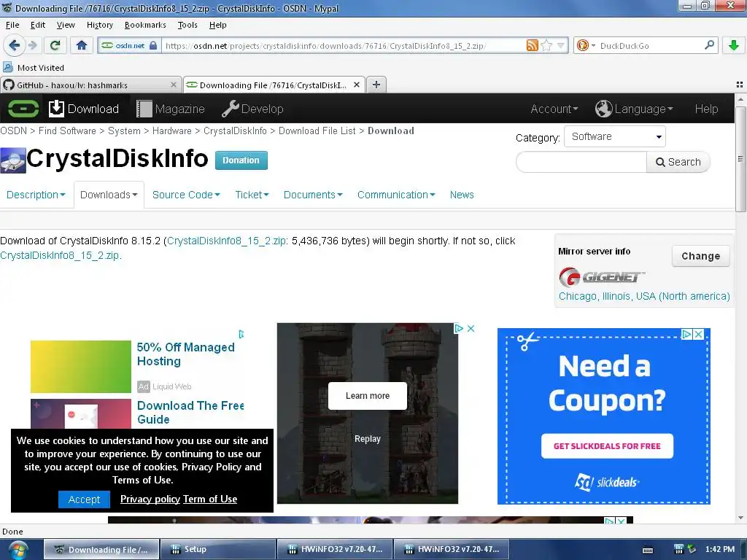Expand the Downloads dropdown tab
The width and height of the screenshot is (747, 560).
(x=109, y=195)
